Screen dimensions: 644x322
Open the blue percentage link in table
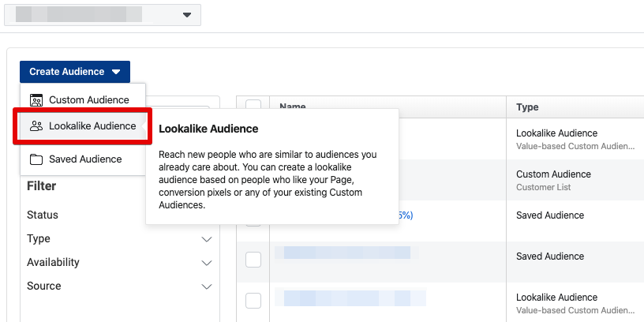coord(404,215)
